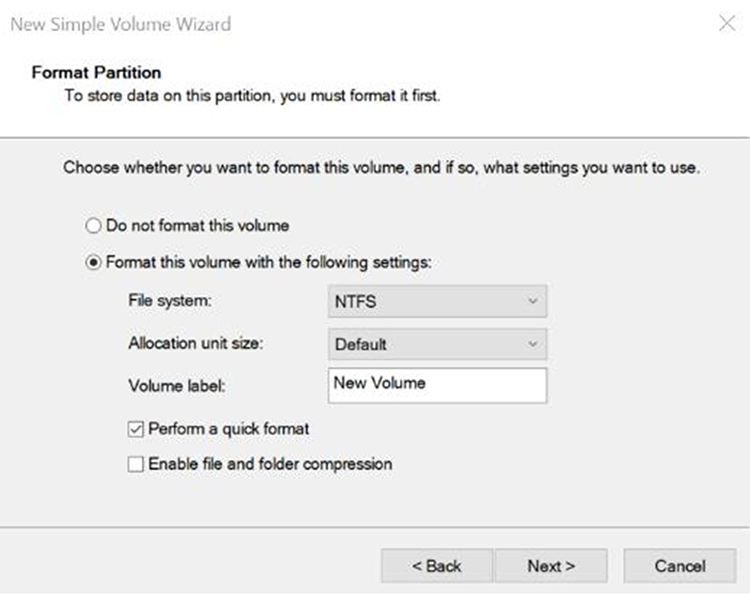Click into the Volume label text field

tap(437, 385)
